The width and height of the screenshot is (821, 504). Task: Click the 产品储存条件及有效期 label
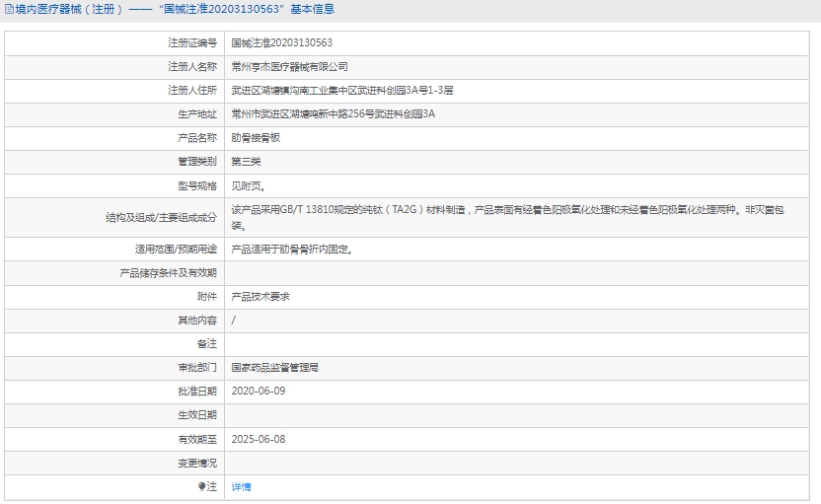[168, 273]
